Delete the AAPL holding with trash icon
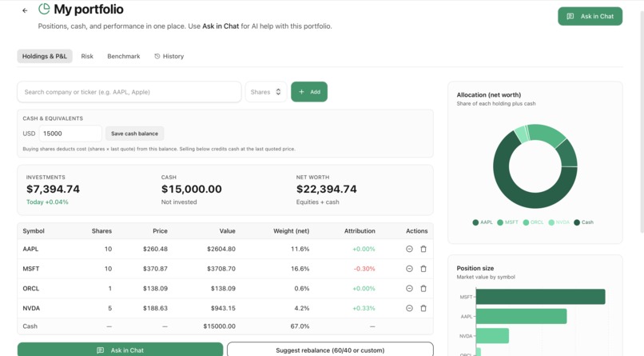The height and width of the screenshot is (356, 644). pos(423,249)
